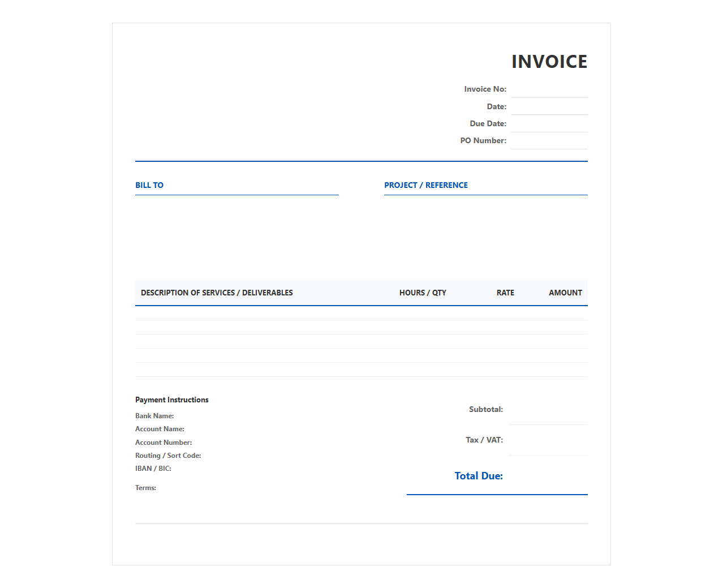Click the Total Due value field
The image size is (723, 588).
pyautogui.click(x=548, y=476)
